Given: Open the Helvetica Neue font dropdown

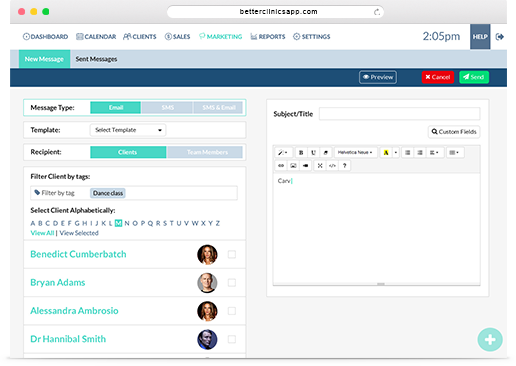Looking at the screenshot, I should pos(355,152).
